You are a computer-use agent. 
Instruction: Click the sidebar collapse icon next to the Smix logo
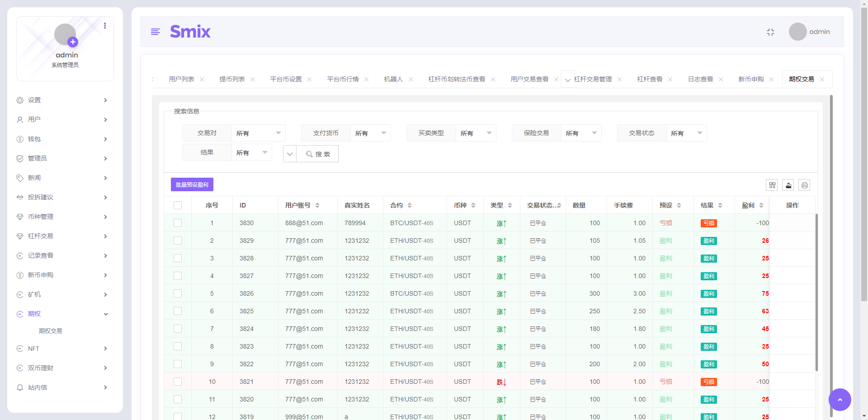pos(156,32)
